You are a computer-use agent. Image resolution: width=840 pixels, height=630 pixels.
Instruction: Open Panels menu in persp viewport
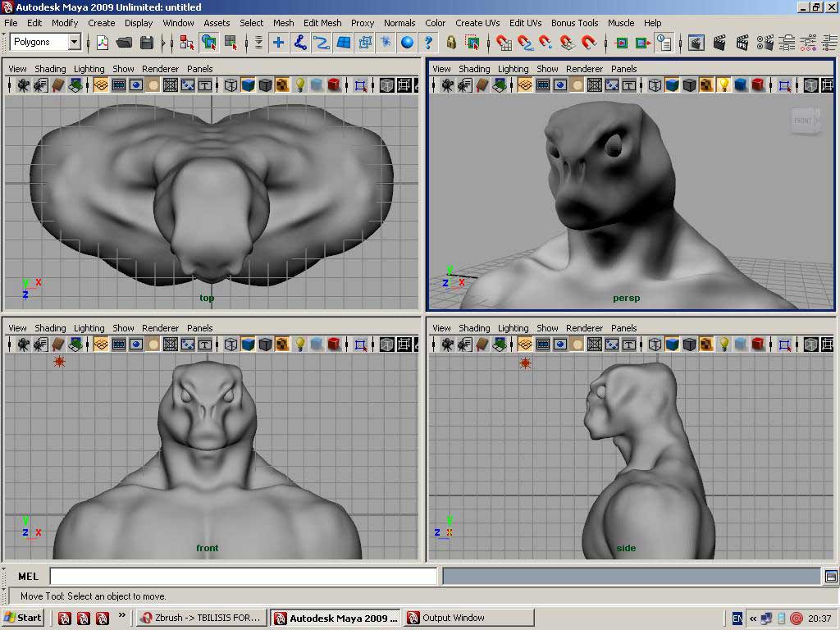point(623,69)
